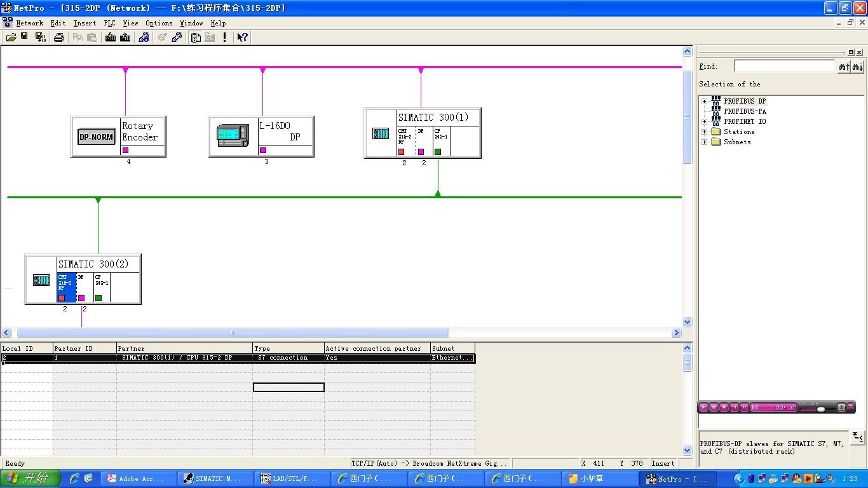The image size is (868, 488).
Task: Click the catalog info toggle arrow button
Action: point(858,436)
